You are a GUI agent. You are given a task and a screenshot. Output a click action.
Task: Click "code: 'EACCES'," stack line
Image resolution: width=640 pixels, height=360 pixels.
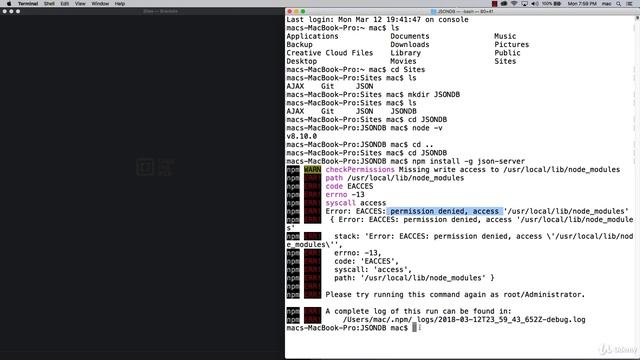366,261
